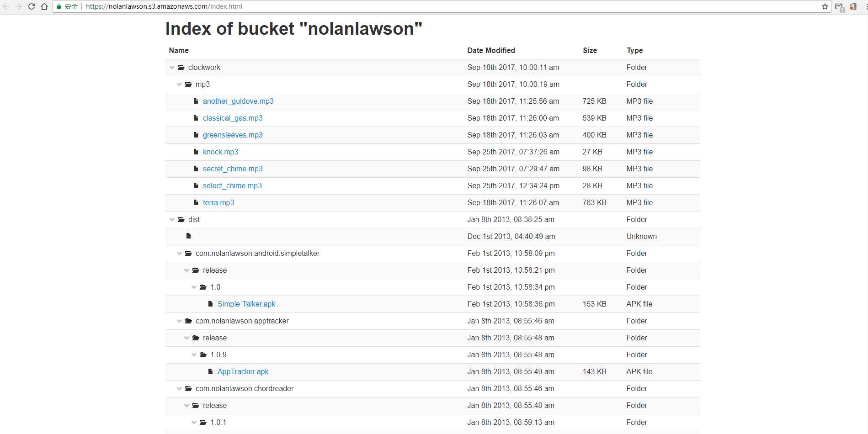
Task: Open select_chime.mp3 link
Action: pyautogui.click(x=232, y=185)
